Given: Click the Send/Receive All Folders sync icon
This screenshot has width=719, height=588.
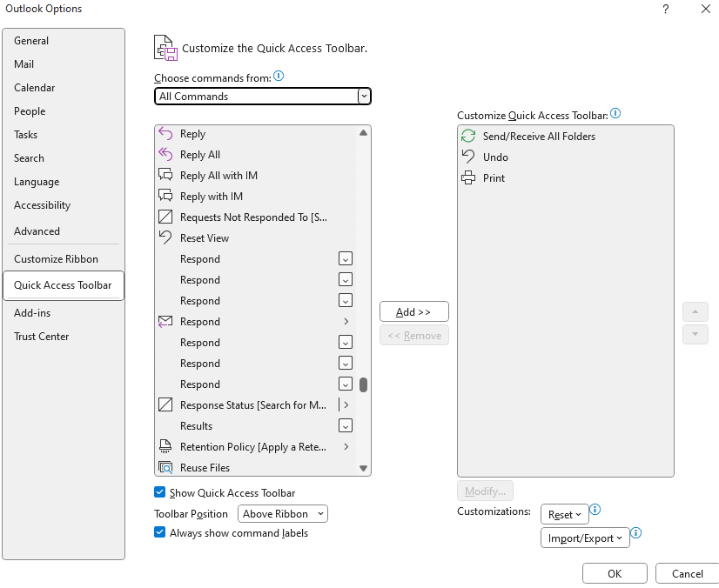Looking at the screenshot, I should [468, 136].
